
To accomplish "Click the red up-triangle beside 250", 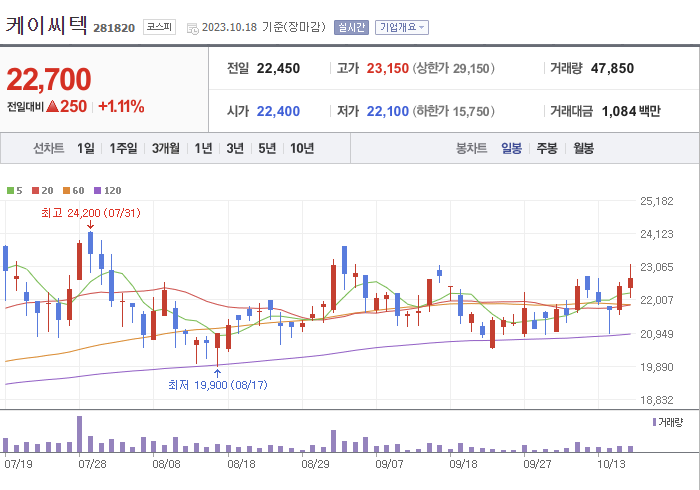I will tap(53, 106).
